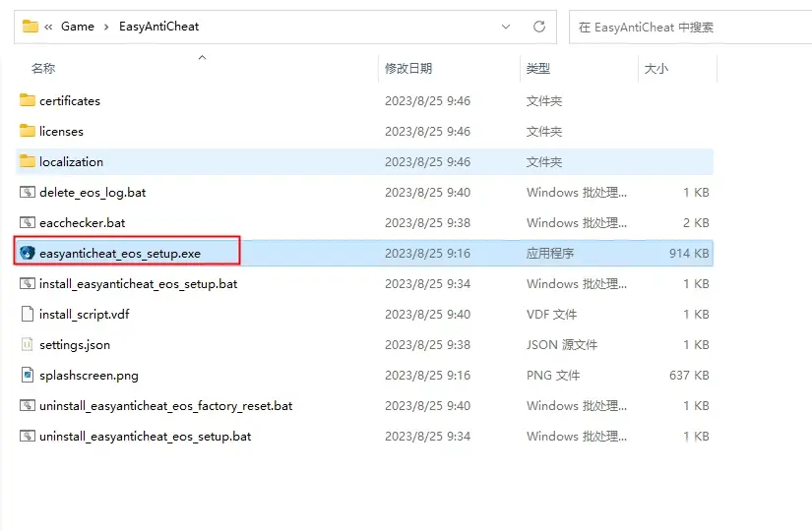
Task: Click the licenses folder icon
Action: click(28, 131)
